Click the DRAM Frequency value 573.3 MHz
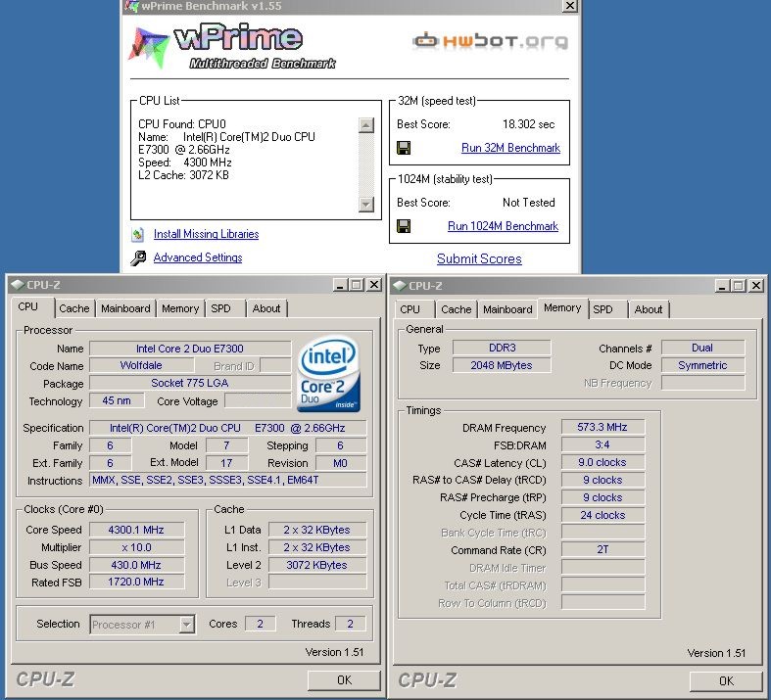This screenshot has width=771, height=700. pos(602,427)
